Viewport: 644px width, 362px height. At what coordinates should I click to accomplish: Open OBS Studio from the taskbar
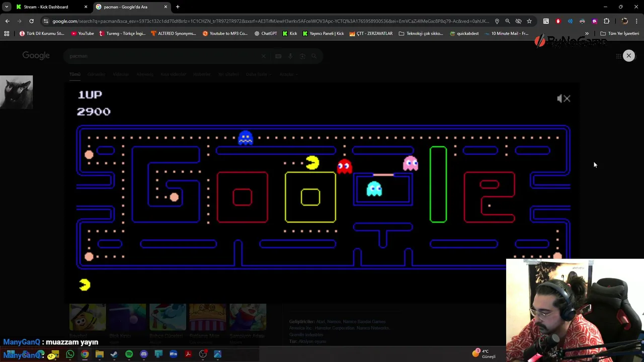point(203,354)
